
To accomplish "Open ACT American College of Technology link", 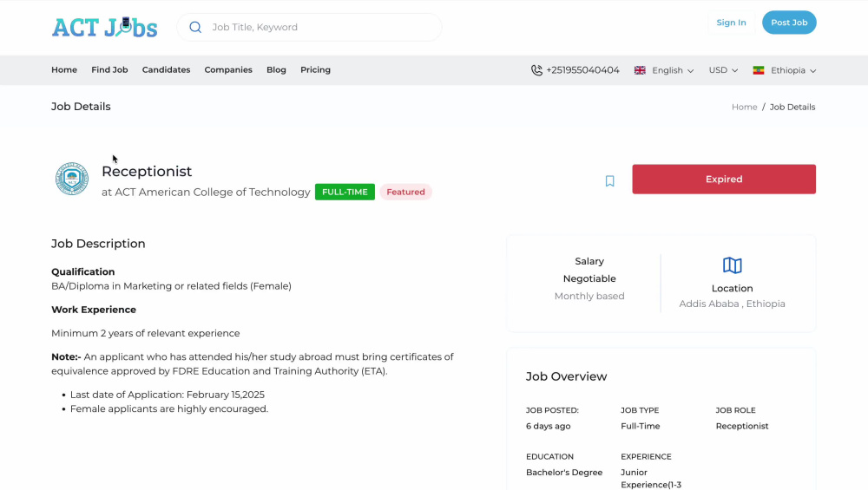I will click(213, 192).
